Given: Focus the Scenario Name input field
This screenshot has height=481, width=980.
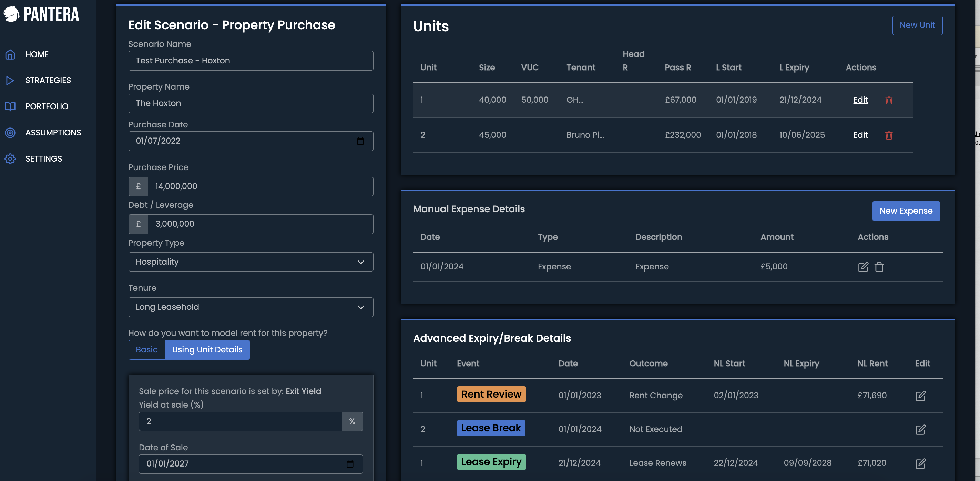Looking at the screenshot, I should point(251,61).
